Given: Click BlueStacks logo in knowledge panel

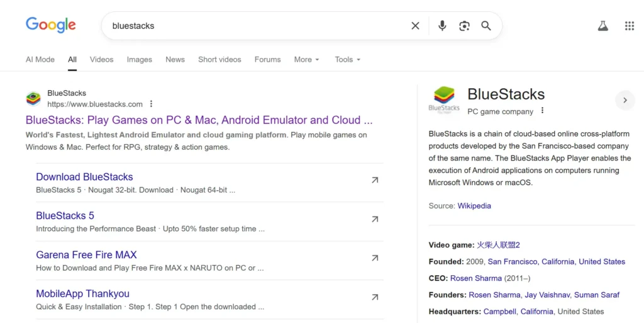Looking at the screenshot, I should click(x=444, y=100).
